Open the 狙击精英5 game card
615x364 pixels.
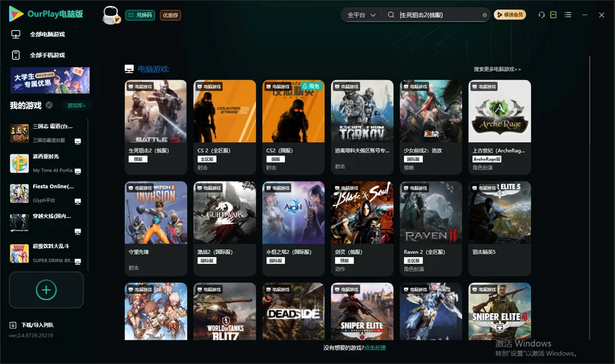click(499, 229)
